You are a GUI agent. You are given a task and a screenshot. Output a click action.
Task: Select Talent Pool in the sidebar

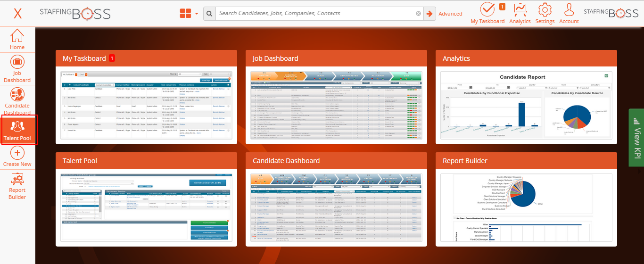click(x=17, y=131)
